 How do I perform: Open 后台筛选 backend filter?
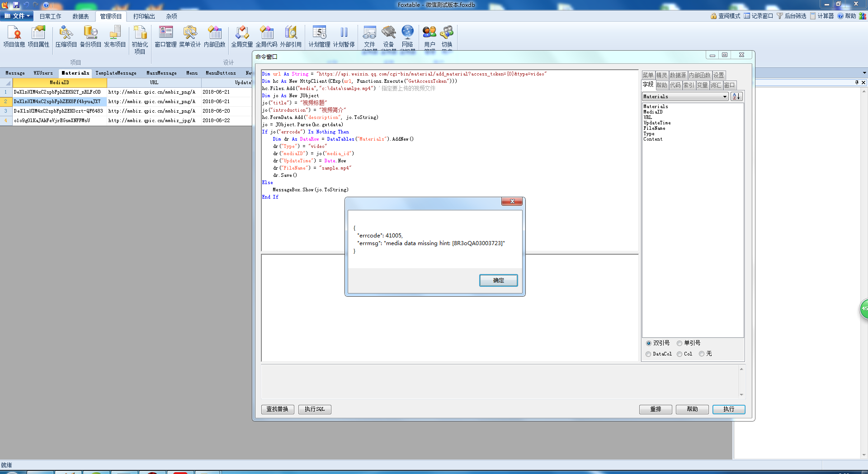(791, 16)
